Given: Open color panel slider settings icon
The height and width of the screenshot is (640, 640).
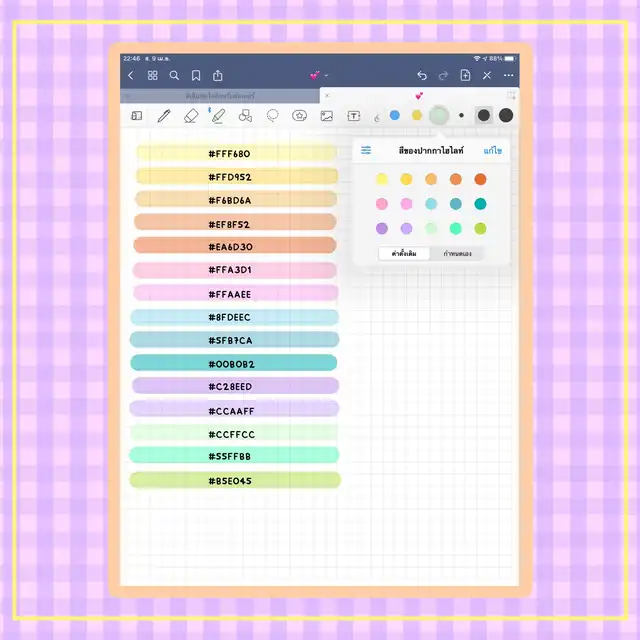Looking at the screenshot, I should coord(366,150).
